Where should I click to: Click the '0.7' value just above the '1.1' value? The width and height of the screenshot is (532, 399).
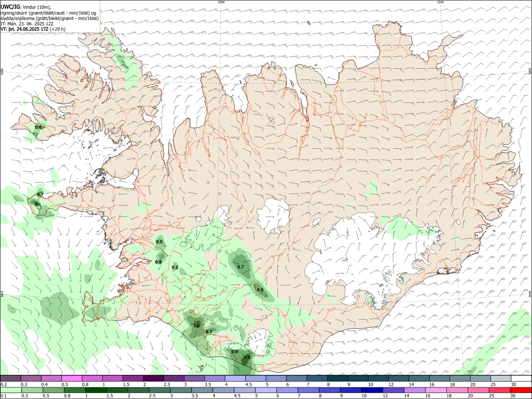40,195
